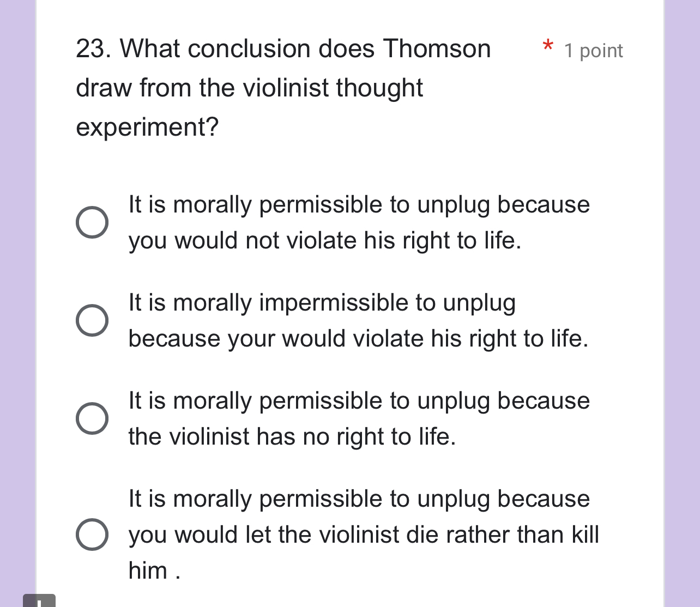Select the 'violinist has no right to life' option
The image size is (700, 607).
point(93,418)
